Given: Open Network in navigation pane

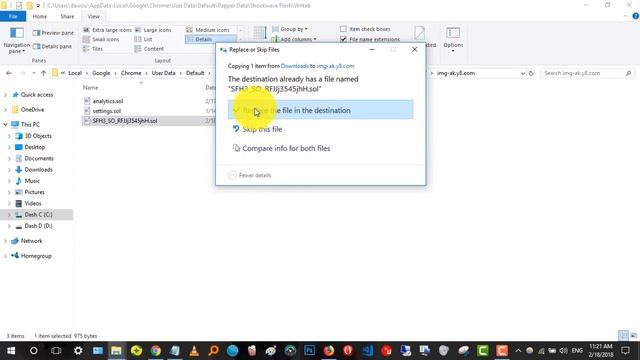Looking at the screenshot, I should pyautogui.click(x=31, y=241).
